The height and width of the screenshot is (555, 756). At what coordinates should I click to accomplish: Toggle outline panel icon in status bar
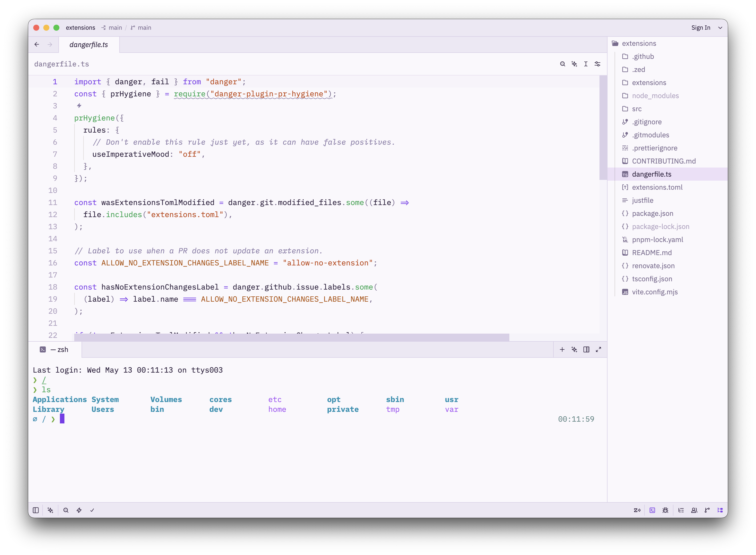coord(681,510)
